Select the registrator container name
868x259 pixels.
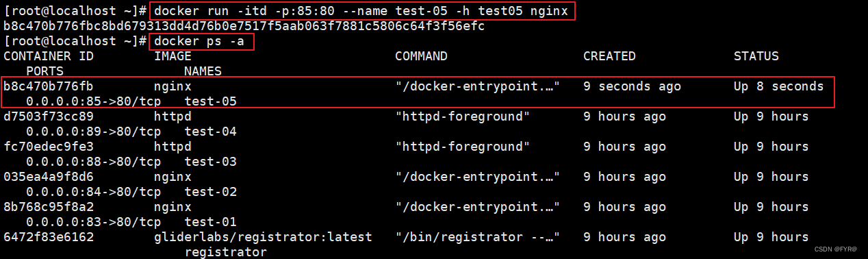[x=225, y=252]
